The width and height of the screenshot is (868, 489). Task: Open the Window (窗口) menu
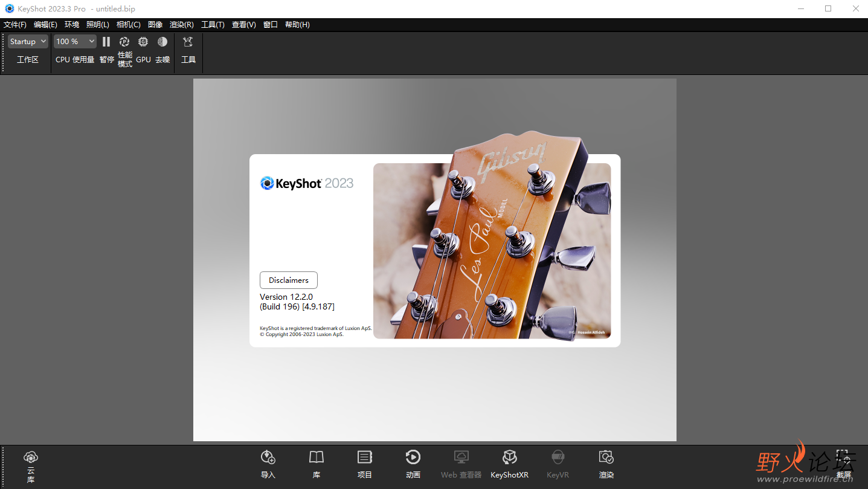[x=271, y=25]
